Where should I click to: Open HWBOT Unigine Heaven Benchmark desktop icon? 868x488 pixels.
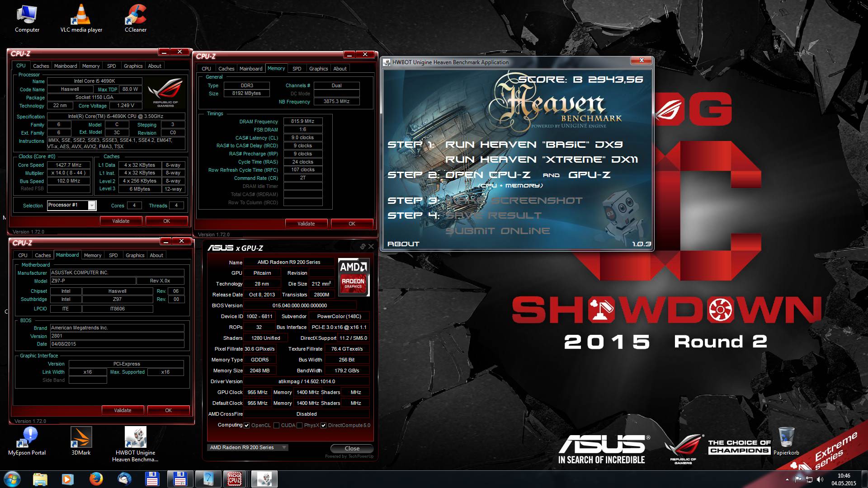point(135,444)
